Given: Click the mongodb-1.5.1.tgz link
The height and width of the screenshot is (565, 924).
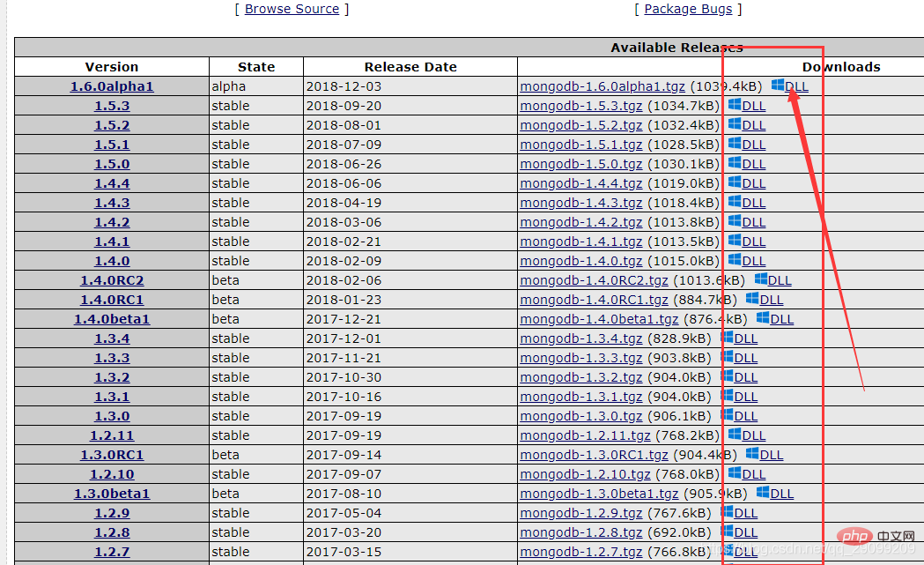Looking at the screenshot, I should click(581, 145).
